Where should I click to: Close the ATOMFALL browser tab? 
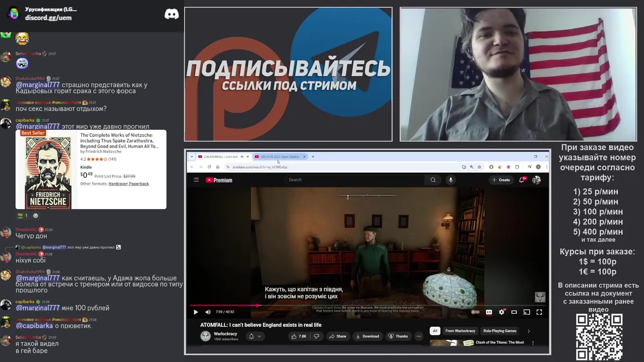tap(247, 156)
